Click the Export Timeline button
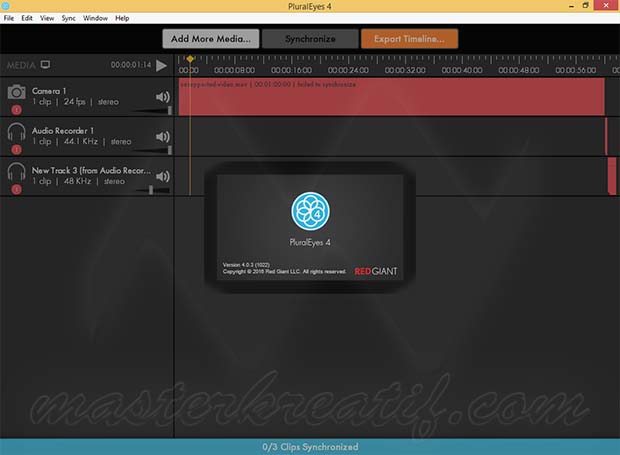 pyautogui.click(x=409, y=39)
